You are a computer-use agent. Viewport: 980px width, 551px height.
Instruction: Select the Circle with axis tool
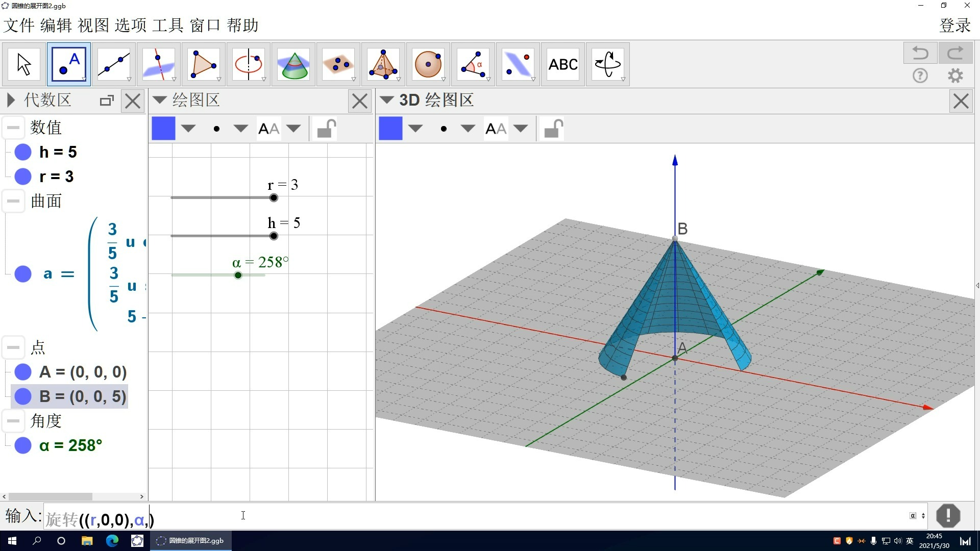point(248,64)
